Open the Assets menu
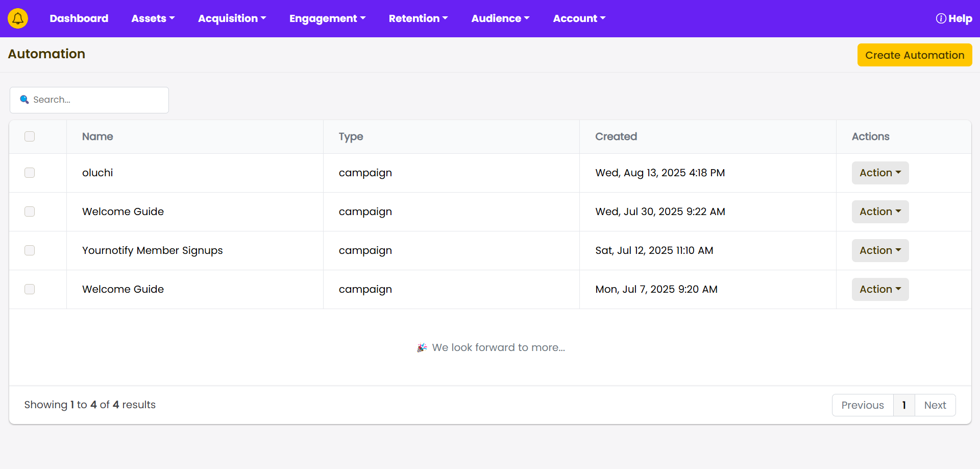This screenshot has height=469, width=980. [x=153, y=18]
